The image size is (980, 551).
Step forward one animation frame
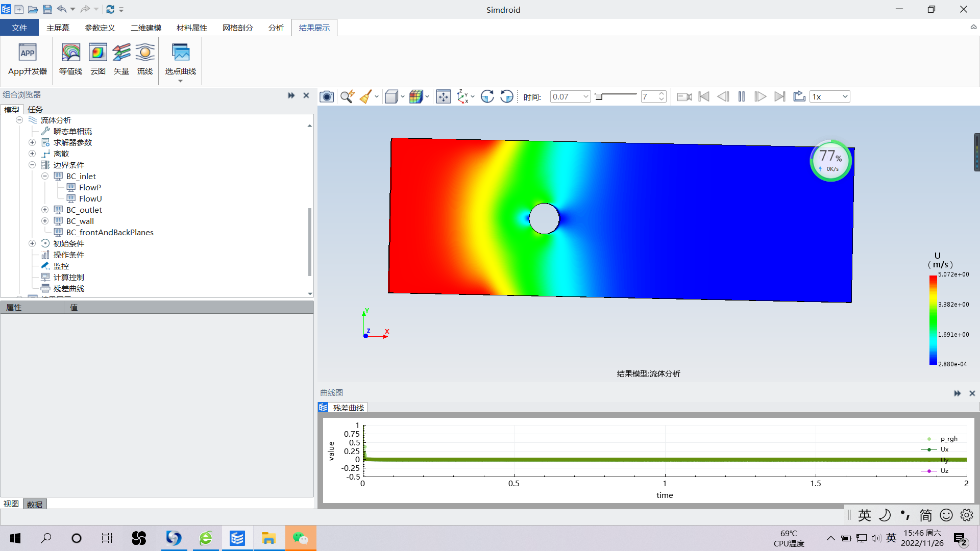pyautogui.click(x=760, y=96)
